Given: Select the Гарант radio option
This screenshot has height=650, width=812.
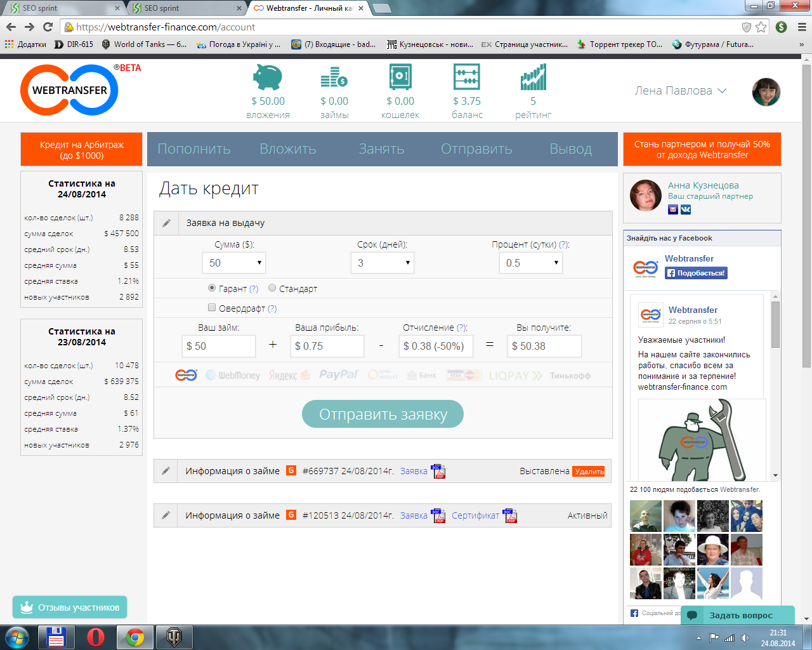Looking at the screenshot, I should [212, 288].
